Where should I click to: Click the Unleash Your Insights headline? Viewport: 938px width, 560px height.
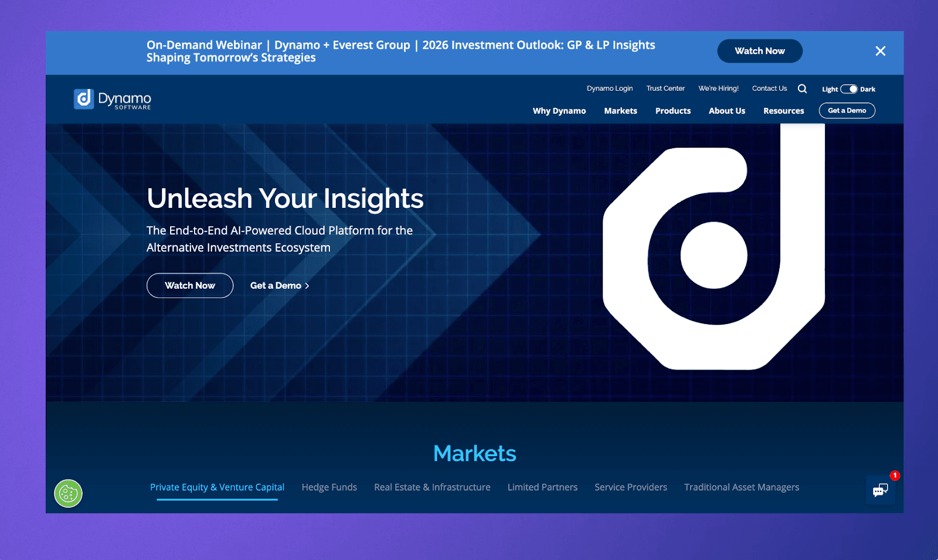click(x=285, y=199)
